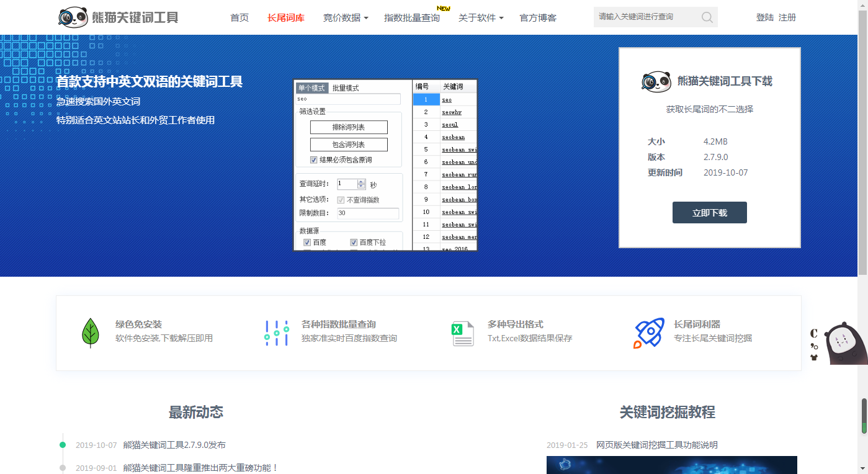Click the 熊猫关键词工具 logo text in the header
Screen dimensions: 868x474
pos(135,17)
